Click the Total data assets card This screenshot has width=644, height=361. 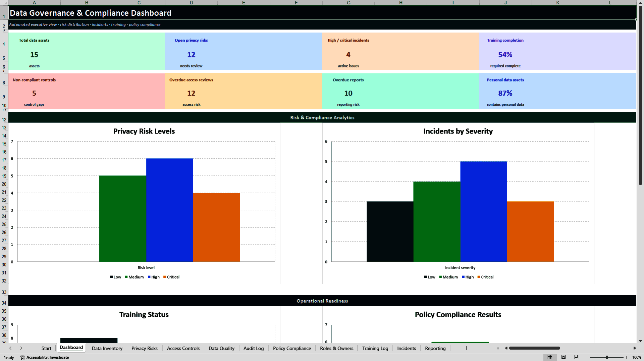[87, 51]
